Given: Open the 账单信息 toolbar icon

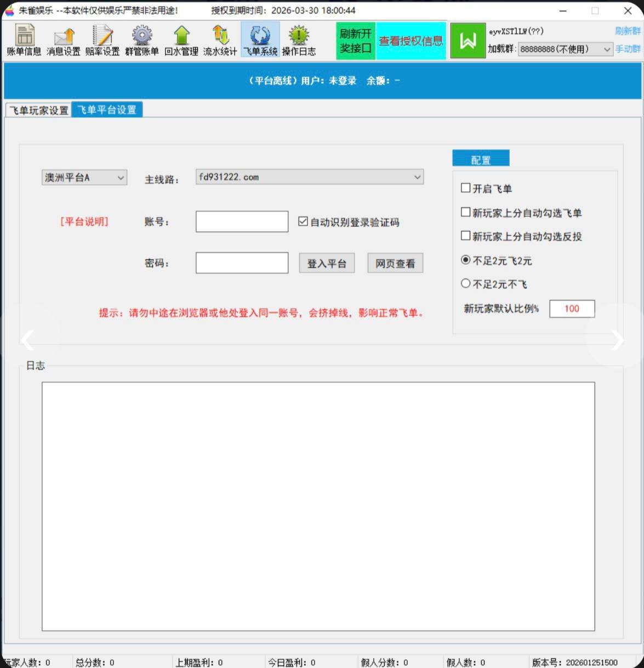Looking at the screenshot, I should tap(24, 41).
